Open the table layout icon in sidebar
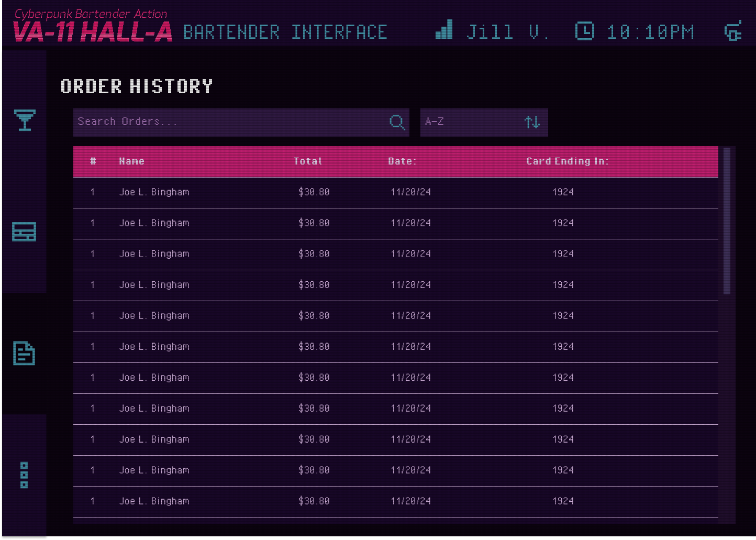756x540 pixels. point(24,232)
